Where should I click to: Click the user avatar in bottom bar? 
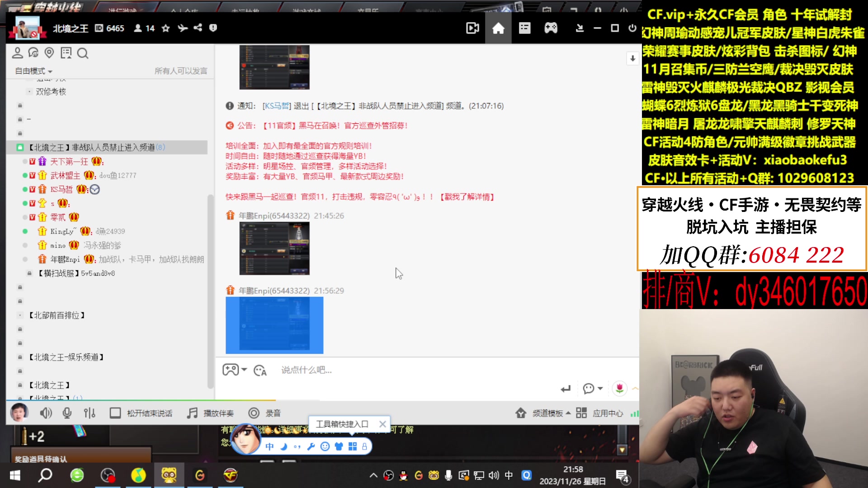[x=19, y=413]
